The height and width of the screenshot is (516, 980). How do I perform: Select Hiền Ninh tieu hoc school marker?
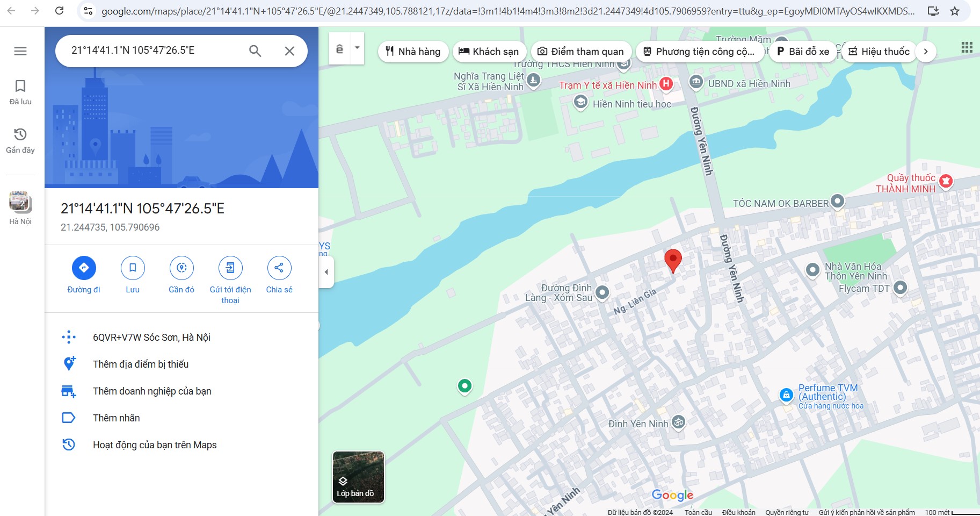pyautogui.click(x=580, y=102)
